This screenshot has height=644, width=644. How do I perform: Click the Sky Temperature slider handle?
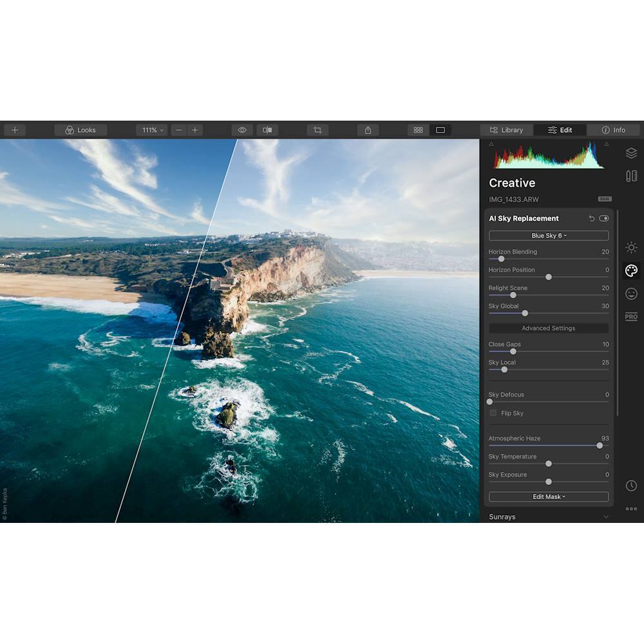tap(549, 464)
